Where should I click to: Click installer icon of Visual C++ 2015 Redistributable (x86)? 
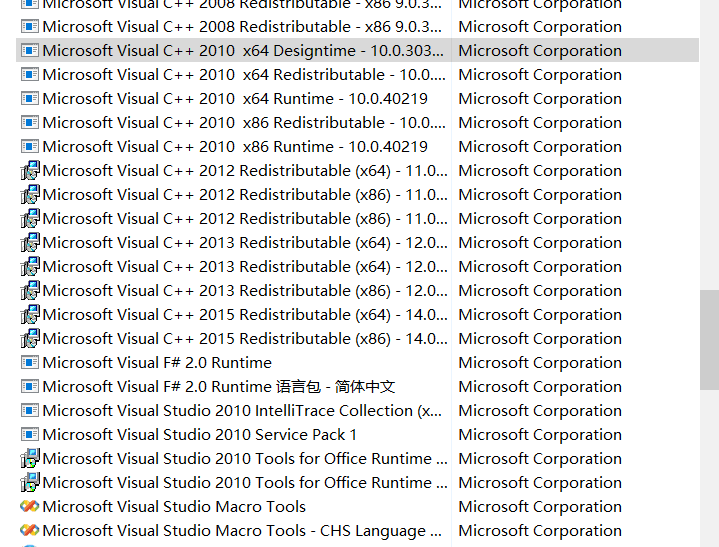tap(30, 338)
